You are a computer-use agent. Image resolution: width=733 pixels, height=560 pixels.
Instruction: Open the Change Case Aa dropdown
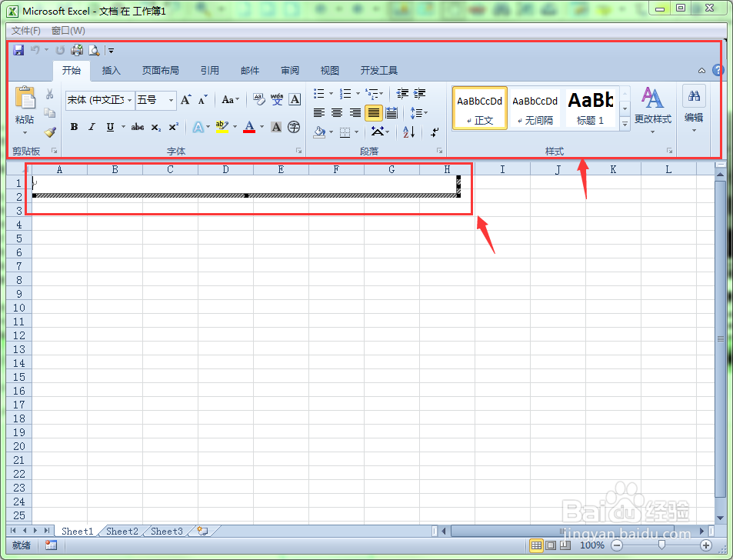[230, 99]
